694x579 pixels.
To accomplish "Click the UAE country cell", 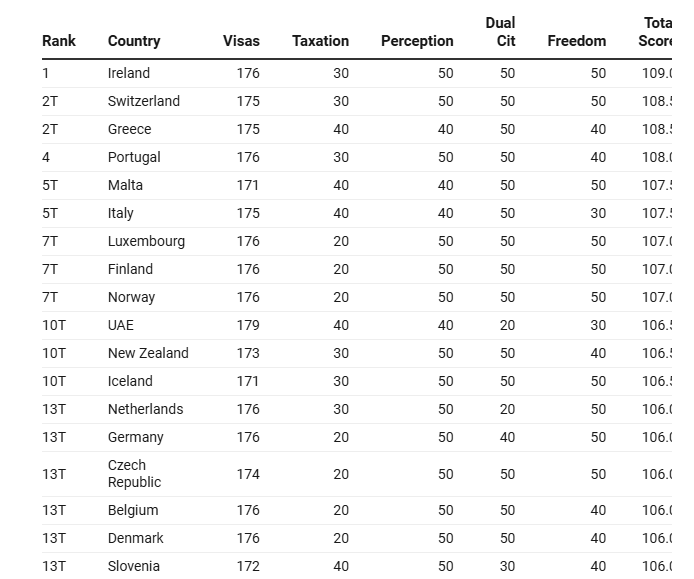I will coord(121,325).
